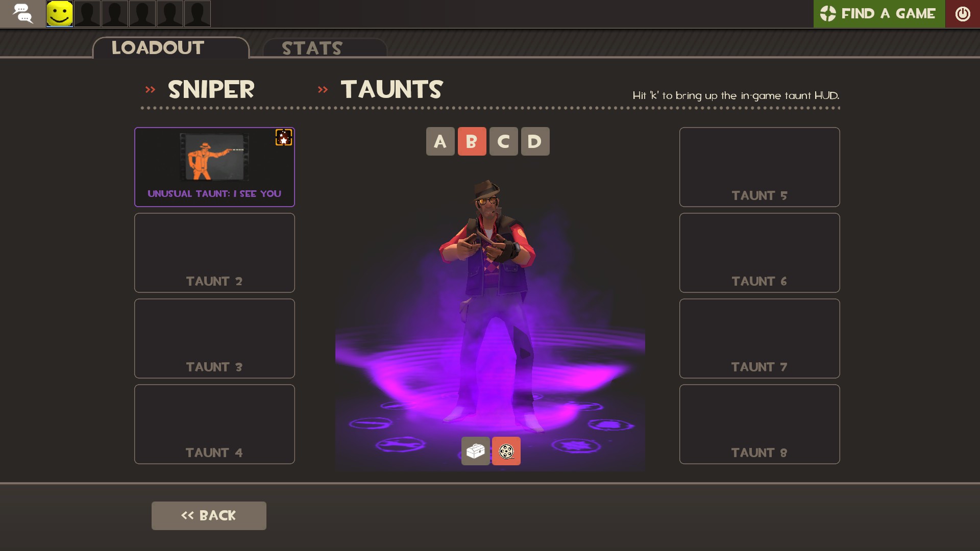Open the empty Taunt 5 slot
This screenshot has width=980, height=551.
759,167
